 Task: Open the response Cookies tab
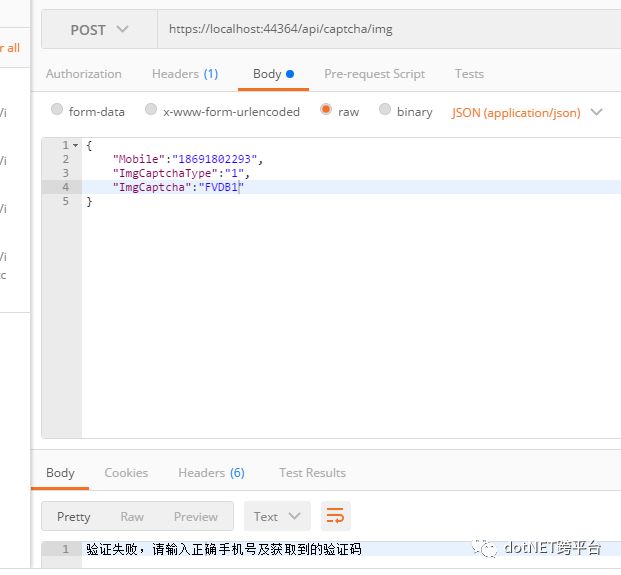(126, 473)
